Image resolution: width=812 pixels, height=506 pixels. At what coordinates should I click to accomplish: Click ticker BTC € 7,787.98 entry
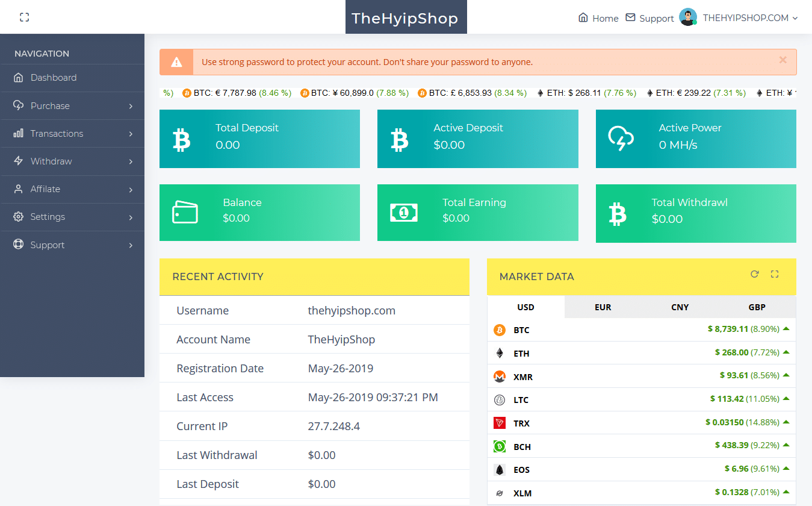point(237,93)
